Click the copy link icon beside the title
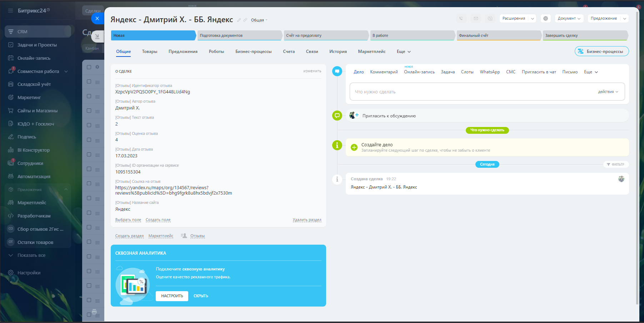Image resolution: width=644 pixels, height=323 pixels. pos(245,20)
